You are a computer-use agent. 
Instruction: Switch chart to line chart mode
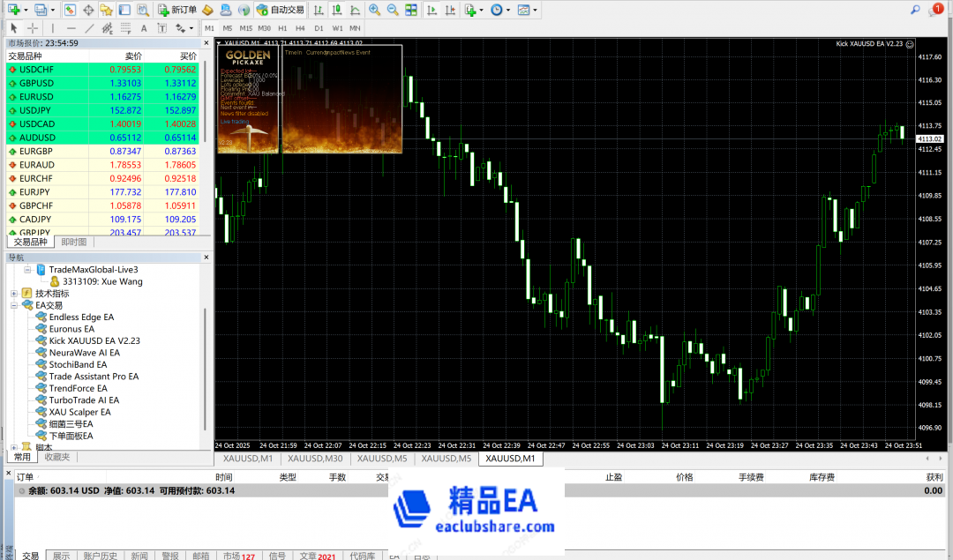pyautogui.click(x=352, y=10)
